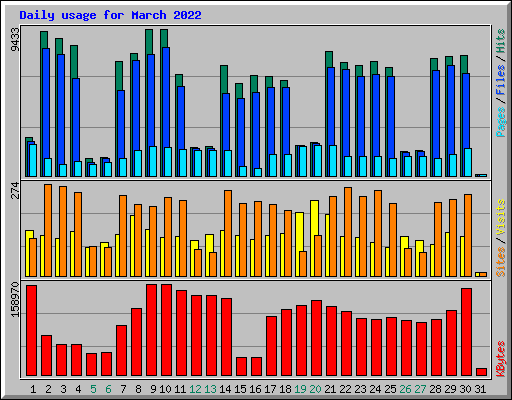Image resolution: width=512 pixels, height=400 pixels.
Task: Click day 1 on the x-axis
Action: tap(33, 389)
